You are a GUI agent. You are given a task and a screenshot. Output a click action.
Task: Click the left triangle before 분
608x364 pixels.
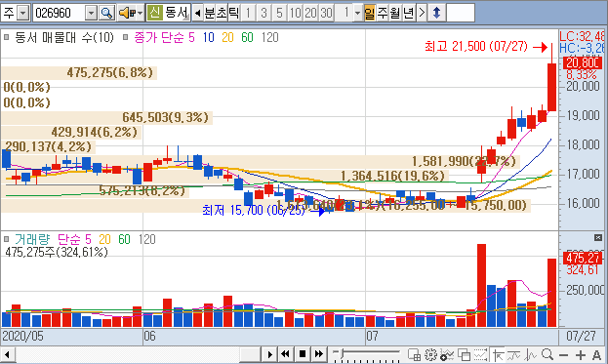pyautogui.click(x=197, y=14)
